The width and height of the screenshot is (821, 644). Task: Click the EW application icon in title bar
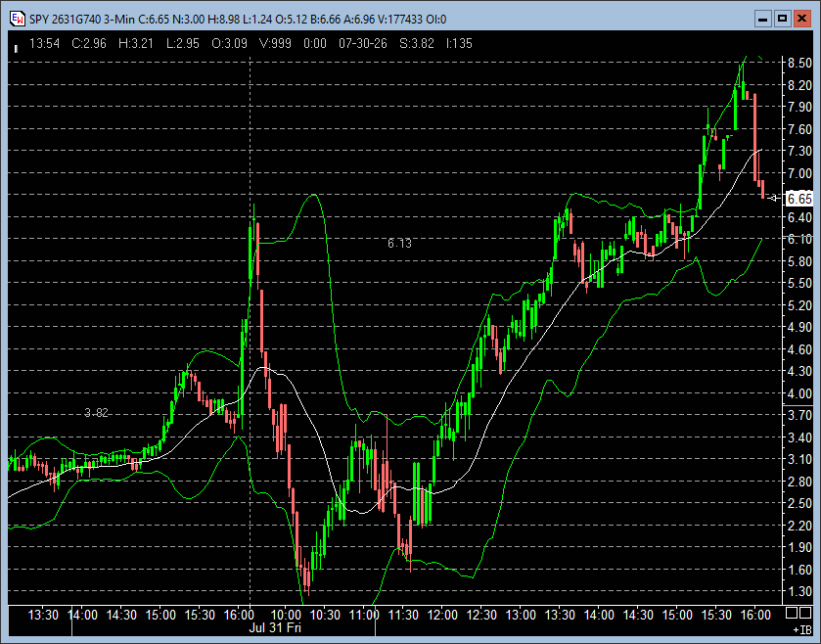pyautogui.click(x=18, y=19)
